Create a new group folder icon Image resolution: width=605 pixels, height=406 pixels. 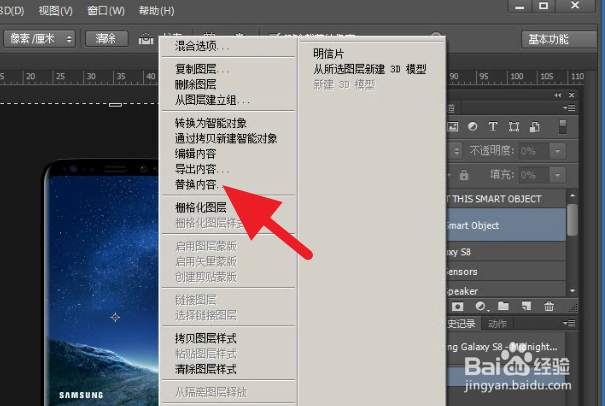pyautogui.click(x=503, y=306)
